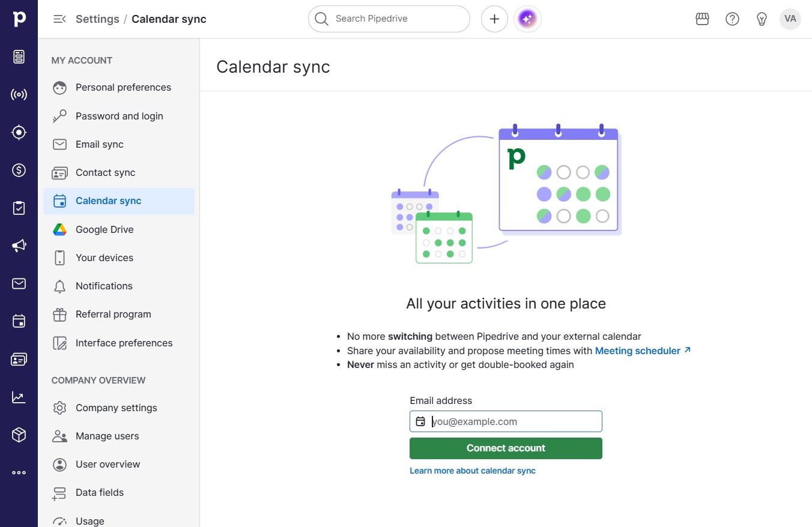
Task: Click the MY ACCOUNT section heading
Action: point(82,61)
